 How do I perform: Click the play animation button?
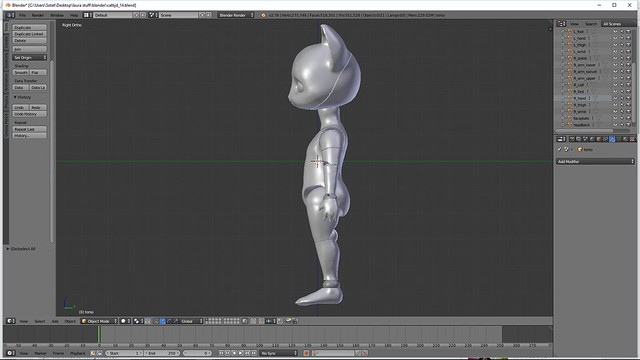tap(241, 353)
